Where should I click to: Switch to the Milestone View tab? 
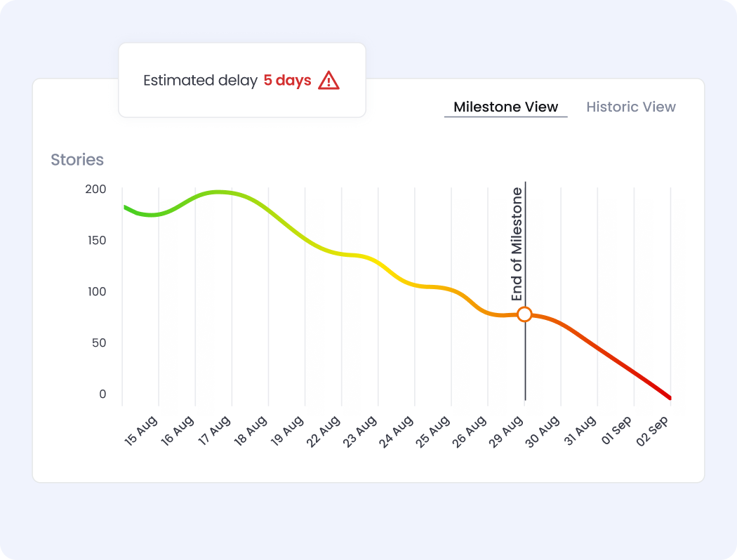click(505, 107)
